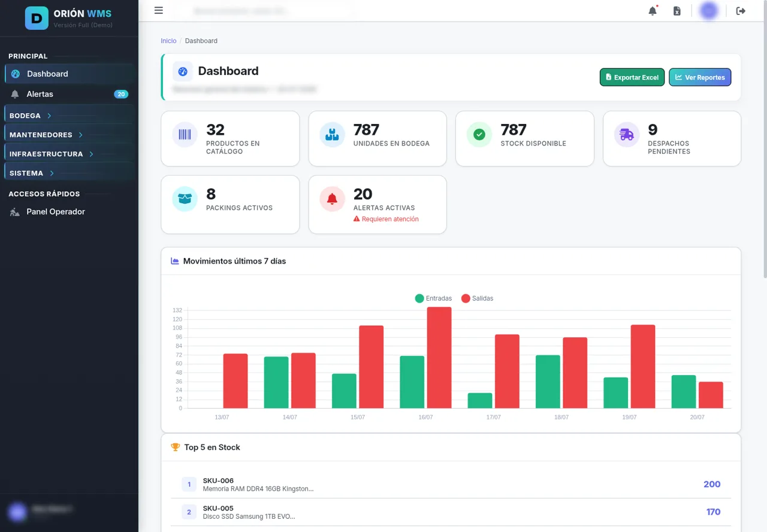767x532 pixels.
Task: Toggle the Salidas legend series
Action: [x=477, y=298]
